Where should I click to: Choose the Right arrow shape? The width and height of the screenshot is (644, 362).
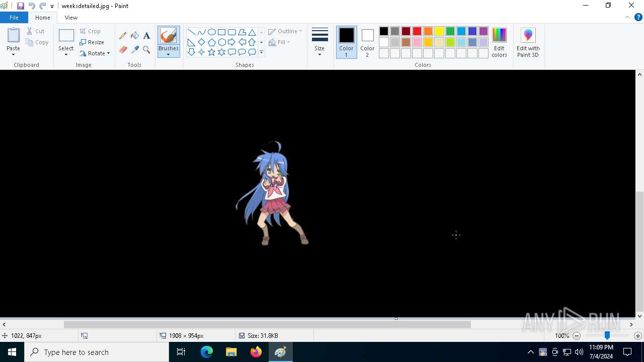232,42
